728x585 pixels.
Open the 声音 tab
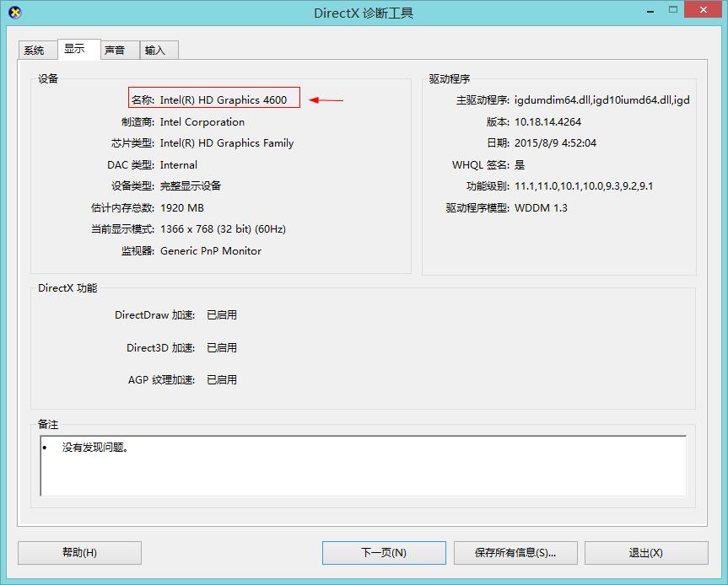(120, 50)
